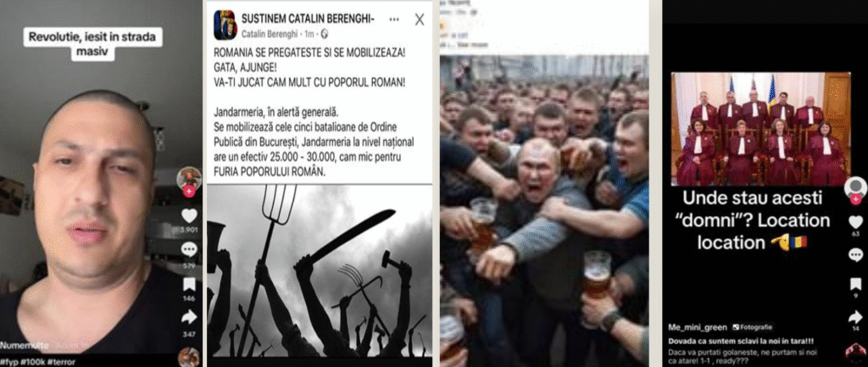The height and width of the screenshot is (367, 868).
Task: Open comments showing 579 on the first video
Action: point(189,250)
